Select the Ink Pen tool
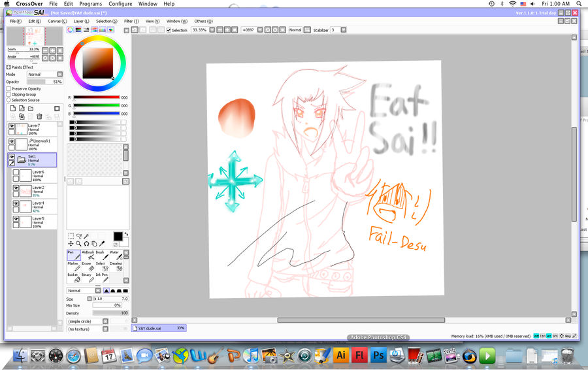Viewport: 588px width, 370px height. pyautogui.click(x=102, y=278)
